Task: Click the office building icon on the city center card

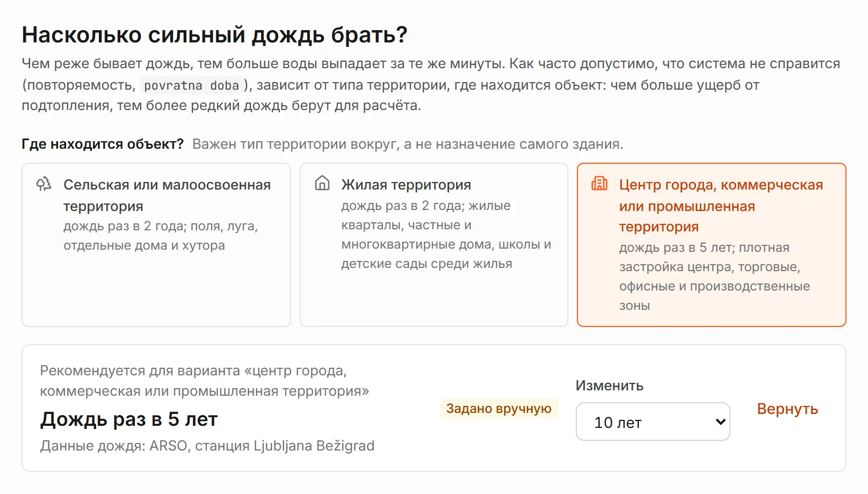Action: pyautogui.click(x=599, y=184)
